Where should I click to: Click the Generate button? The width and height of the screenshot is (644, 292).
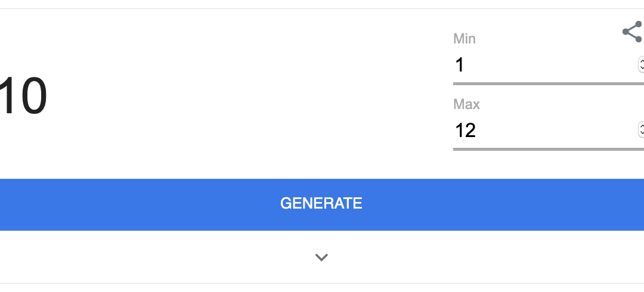tap(322, 204)
